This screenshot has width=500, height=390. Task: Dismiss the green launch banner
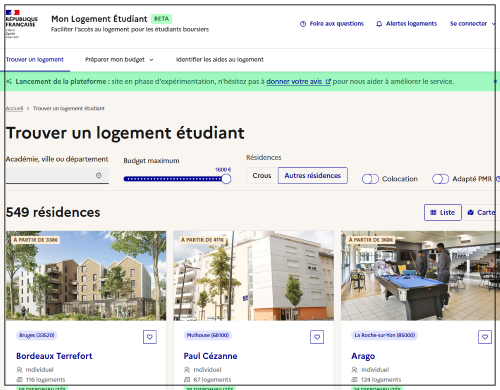tap(495, 81)
